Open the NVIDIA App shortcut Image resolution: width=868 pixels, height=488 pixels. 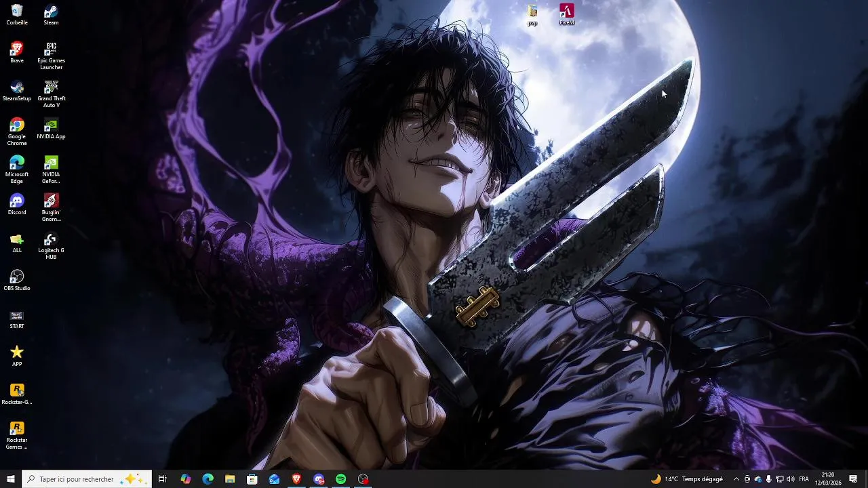pos(51,129)
